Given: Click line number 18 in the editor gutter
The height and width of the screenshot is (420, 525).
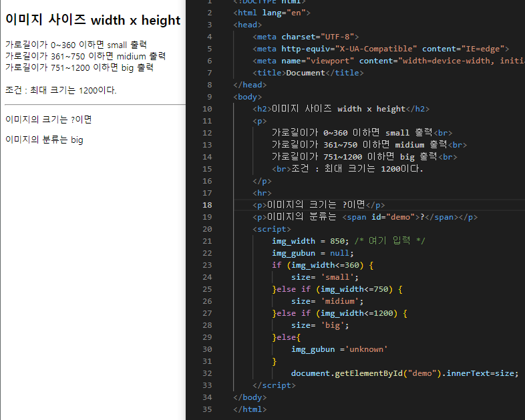Looking at the screenshot, I should pos(207,205).
